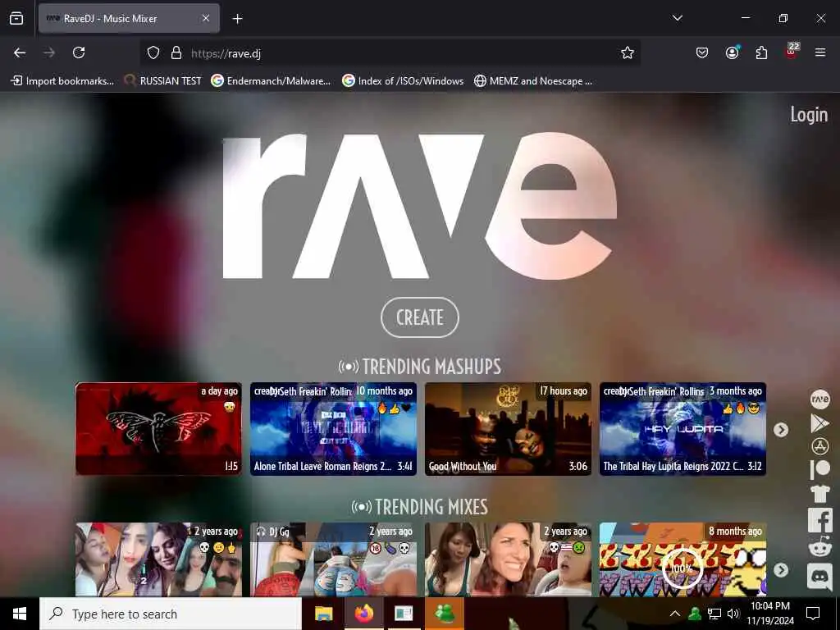840x630 pixels.
Task: Click the large rave logo
Action: coord(419,206)
